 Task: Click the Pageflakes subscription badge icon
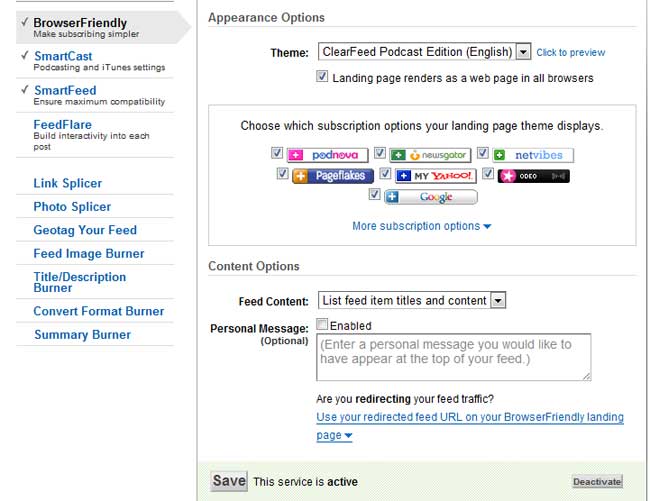333,175
